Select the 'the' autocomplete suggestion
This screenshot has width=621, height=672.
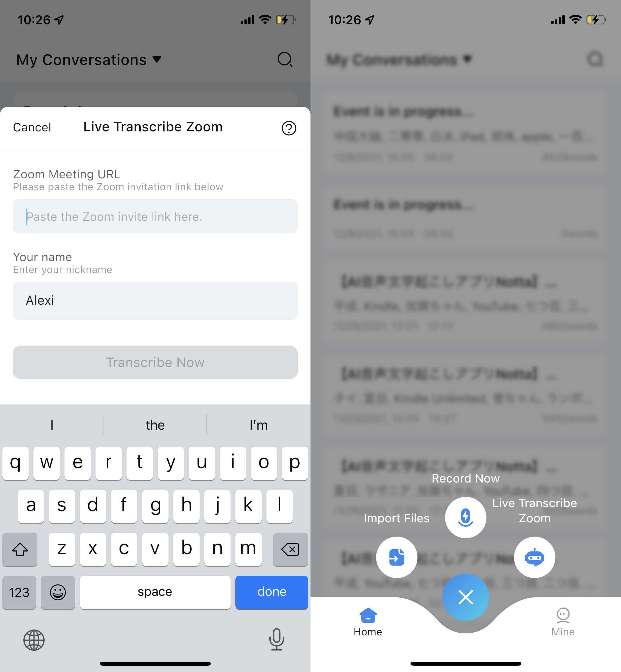click(154, 424)
